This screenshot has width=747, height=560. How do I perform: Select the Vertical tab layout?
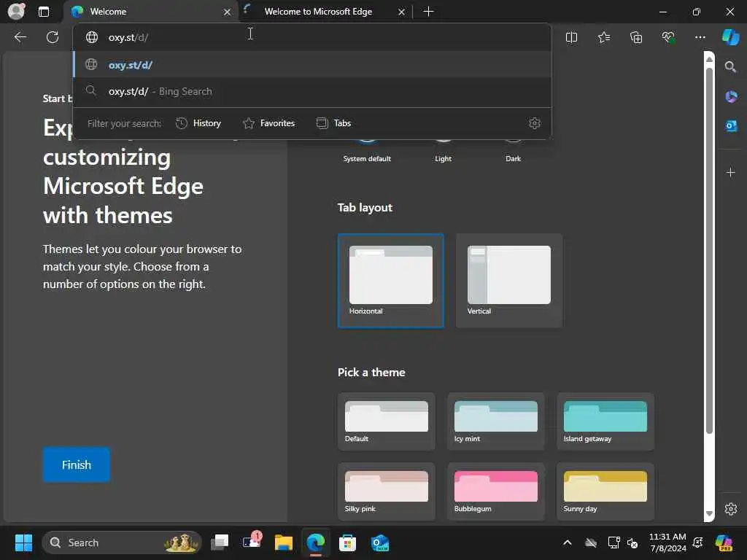point(508,281)
